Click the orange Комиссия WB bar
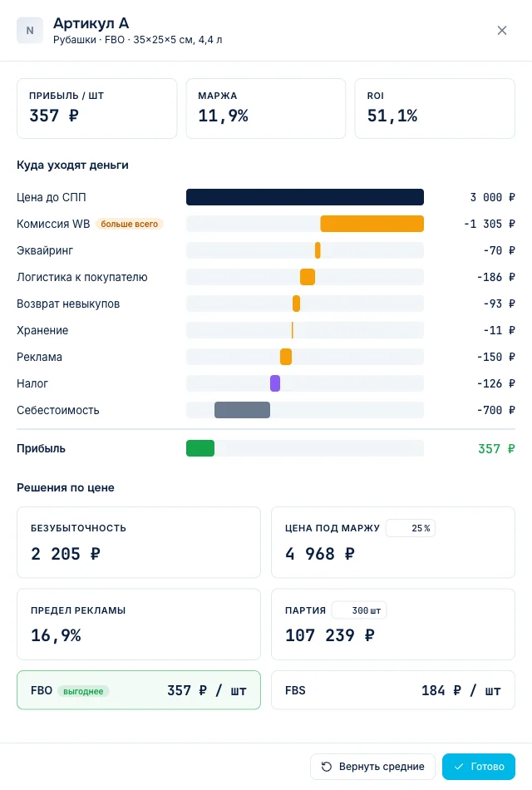This screenshot has height=790, width=532. pyautogui.click(x=372, y=224)
